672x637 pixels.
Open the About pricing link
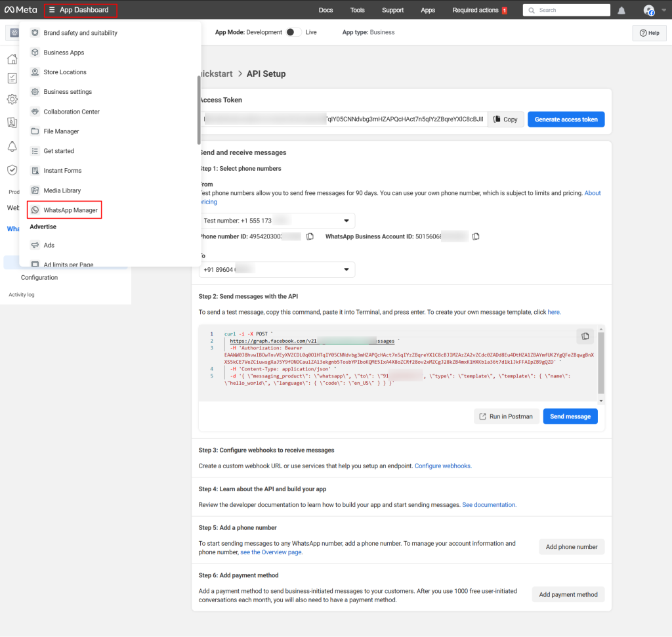click(x=593, y=193)
